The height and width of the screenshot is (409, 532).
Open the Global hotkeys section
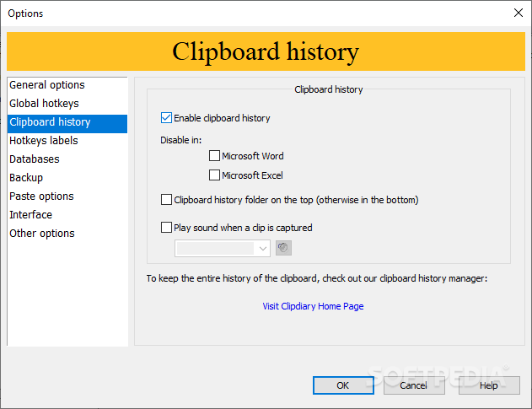pyautogui.click(x=44, y=104)
